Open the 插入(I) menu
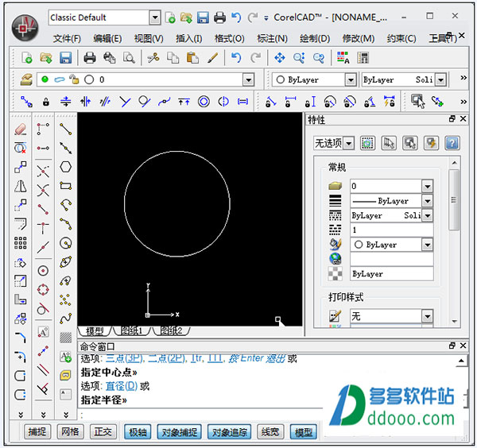The height and width of the screenshot is (448, 477). click(x=189, y=39)
